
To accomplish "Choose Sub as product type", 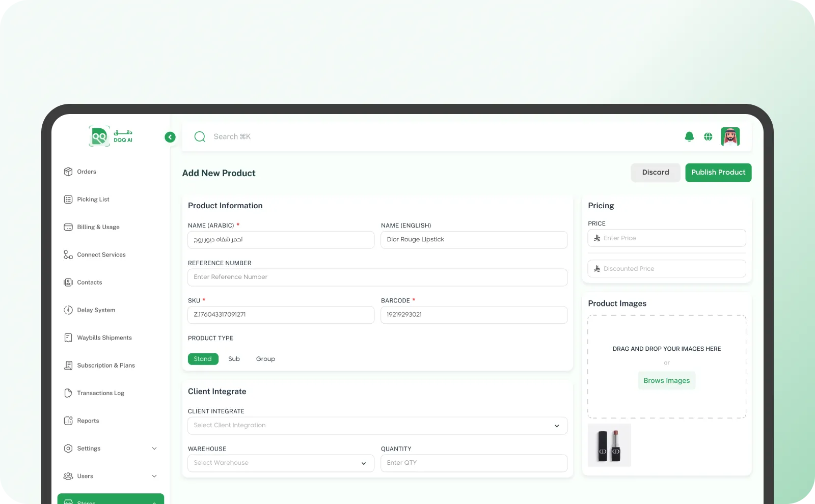I will click(x=234, y=359).
